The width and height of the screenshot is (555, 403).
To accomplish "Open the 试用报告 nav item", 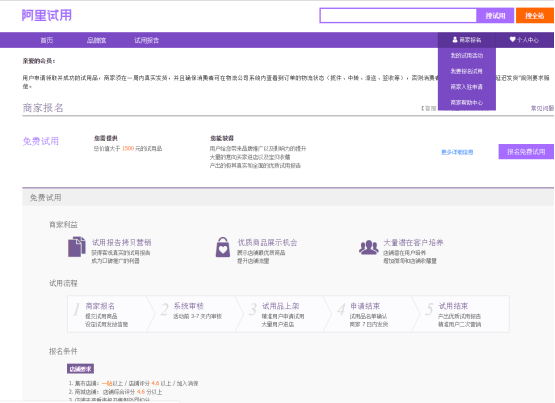I will click(147, 40).
